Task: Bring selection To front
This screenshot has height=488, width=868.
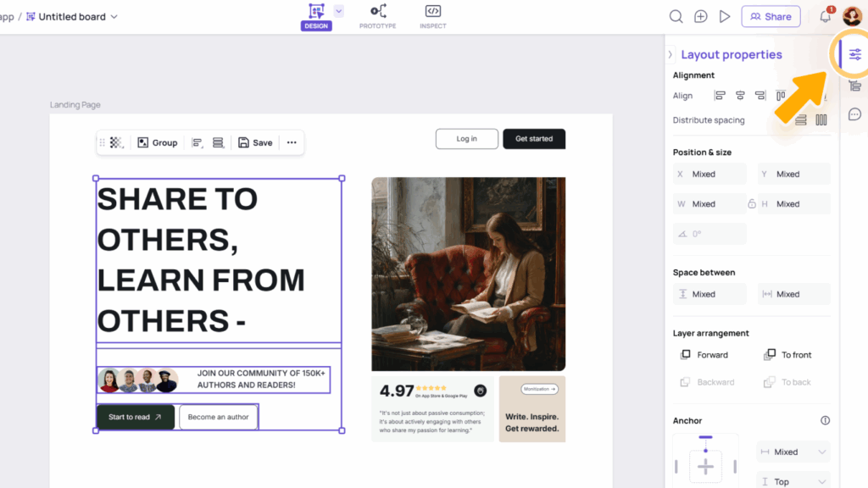Action: (788, 355)
